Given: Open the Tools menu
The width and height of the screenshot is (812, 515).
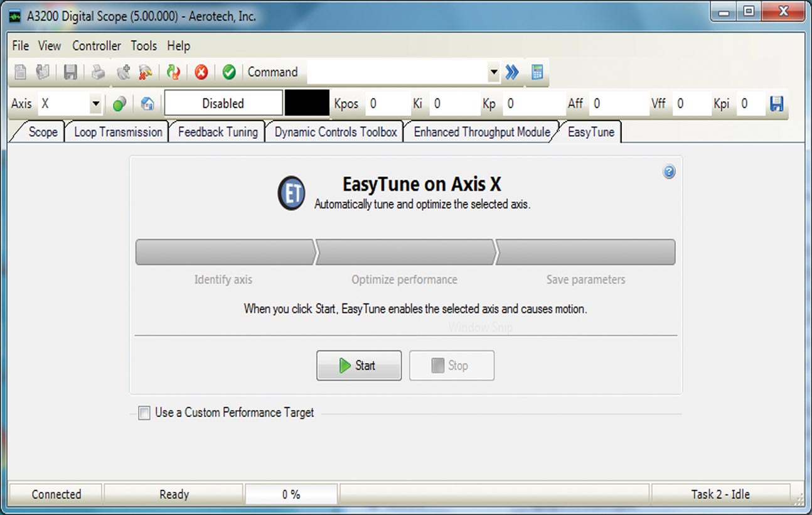Looking at the screenshot, I should pos(144,46).
